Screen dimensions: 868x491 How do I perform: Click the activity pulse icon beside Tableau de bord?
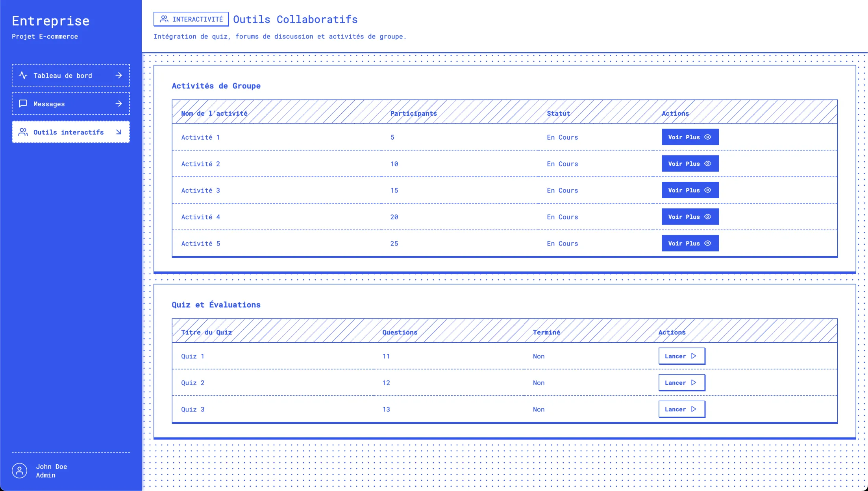tap(23, 75)
